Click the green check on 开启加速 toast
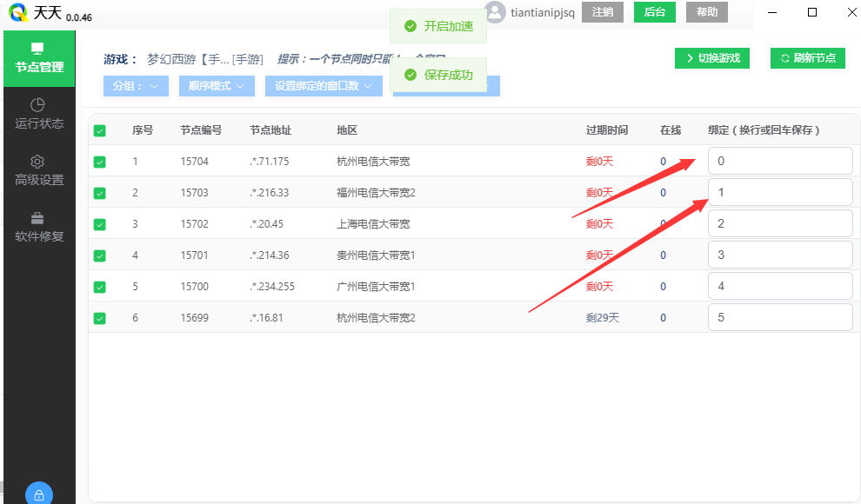The width and height of the screenshot is (861, 504). coord(410,26)
